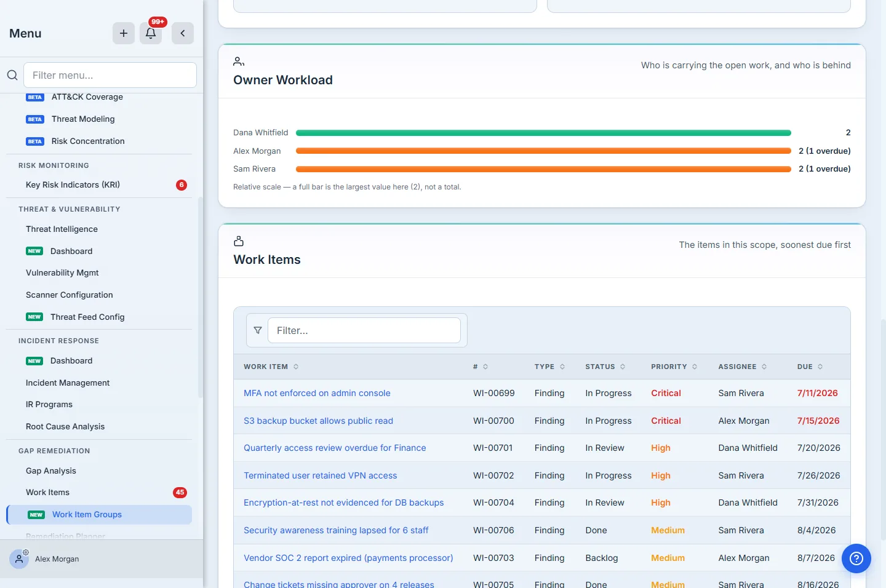
Task: Click Dana Whitfield assignee on WI-00704 row
Action: 748,503
